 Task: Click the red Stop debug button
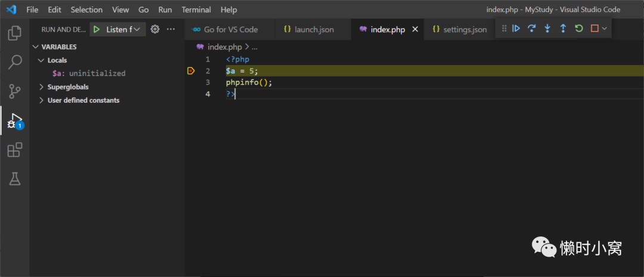click(x=595, y=29)
